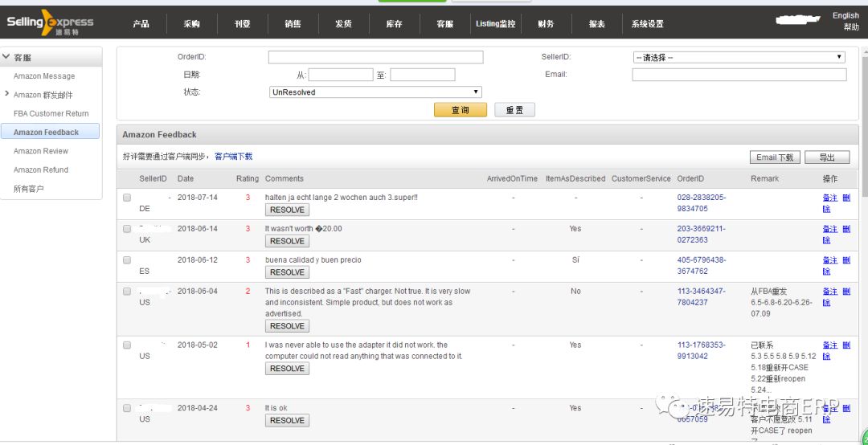Open the 报表 menu
This screenshot has height=445, width=868.
(x=596, y=24)
